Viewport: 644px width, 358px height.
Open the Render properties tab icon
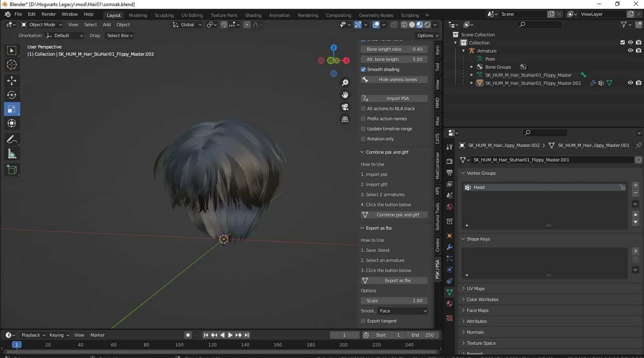(449, 161)
